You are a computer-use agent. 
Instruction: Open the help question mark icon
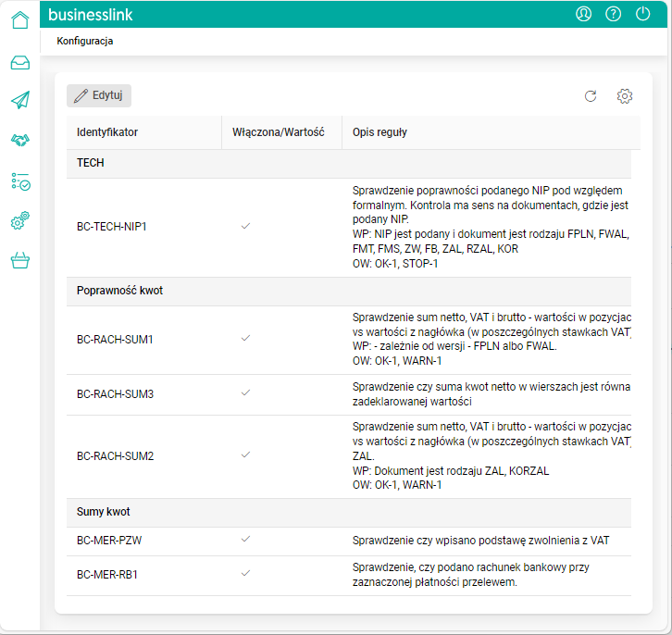[x=613, y=14]
